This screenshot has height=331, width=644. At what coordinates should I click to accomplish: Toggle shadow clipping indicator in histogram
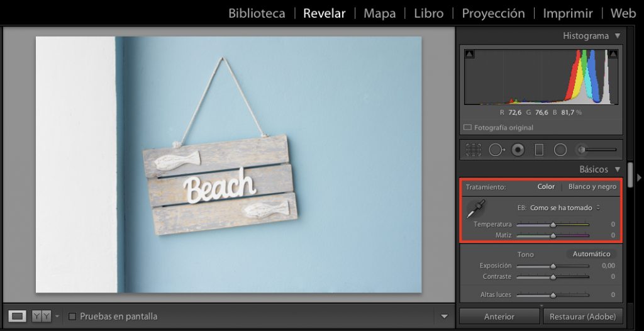click(x=470, y=55)
